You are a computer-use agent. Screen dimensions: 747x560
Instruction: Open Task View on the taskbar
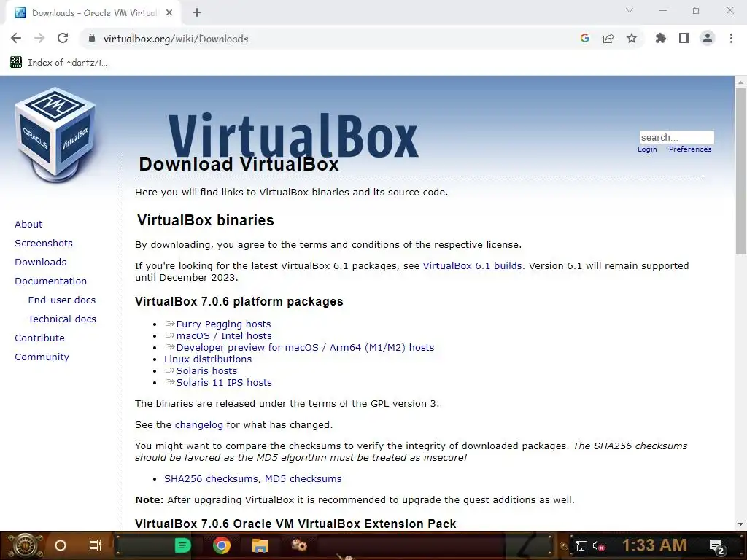pyautogui.click(x=96, y=545)
